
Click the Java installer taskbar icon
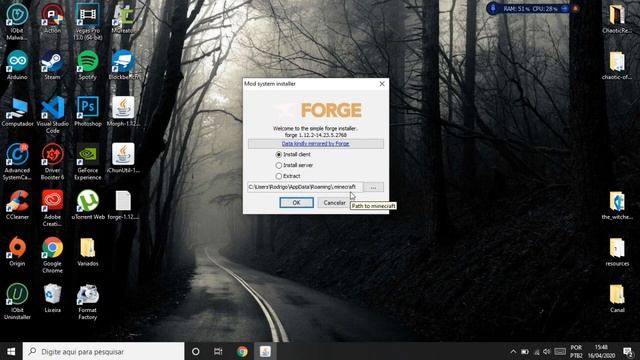pos(265,351)
